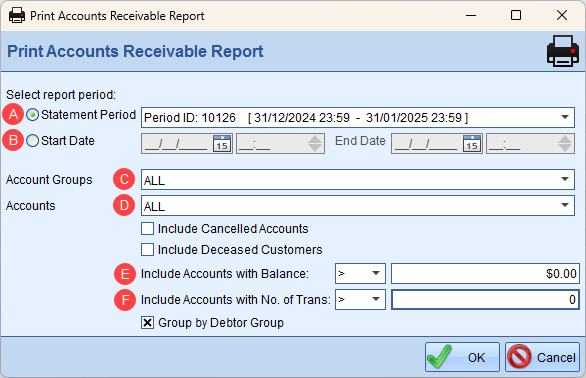The width and height of the screenshot is (586, 378).
Task: Enable Include Deceased Customers checkbox
Action: tap(147, 249)
